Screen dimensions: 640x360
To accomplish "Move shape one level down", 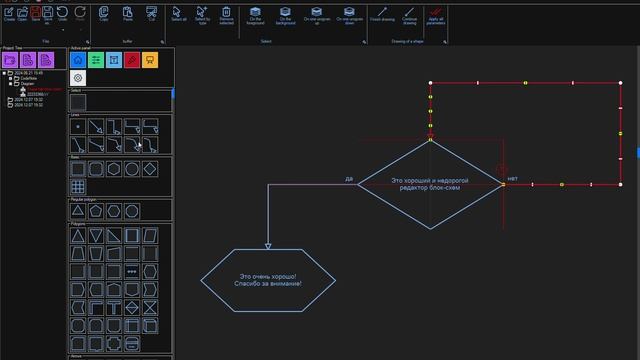I will (349, 16).
